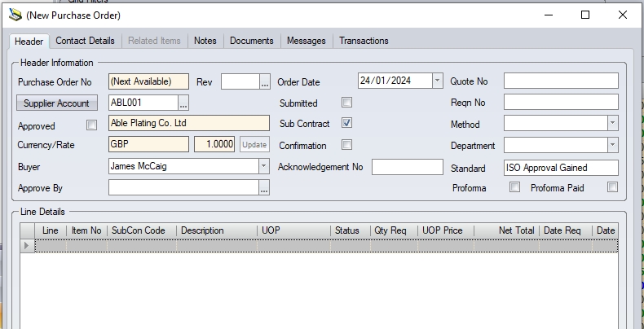
Task: Open the Order Date calendar dropdown
Action: point(437,81)
